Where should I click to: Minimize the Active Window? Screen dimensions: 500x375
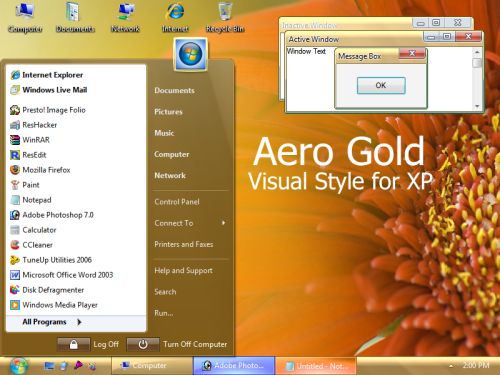(x=432, y=37)
